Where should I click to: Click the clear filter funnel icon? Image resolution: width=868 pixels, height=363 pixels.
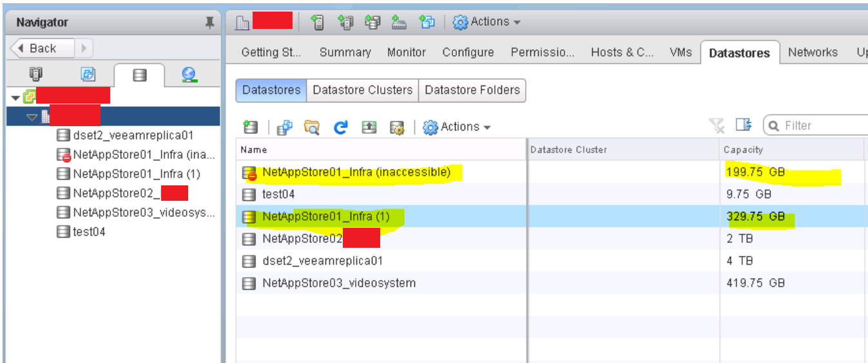pos(717,125)
